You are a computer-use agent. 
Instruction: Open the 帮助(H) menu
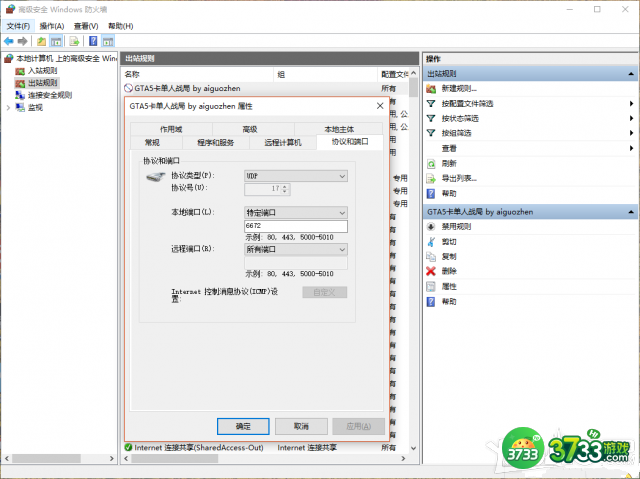[x=120, y=27]
